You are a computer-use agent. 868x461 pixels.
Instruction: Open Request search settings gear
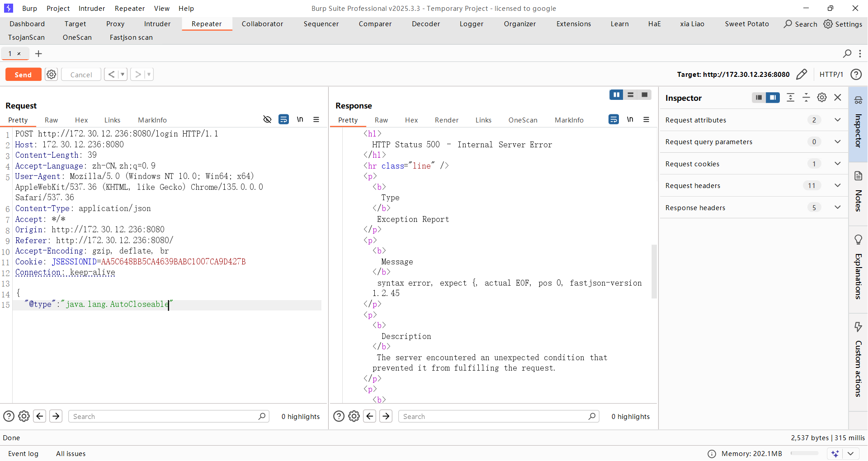pos(24,416)
